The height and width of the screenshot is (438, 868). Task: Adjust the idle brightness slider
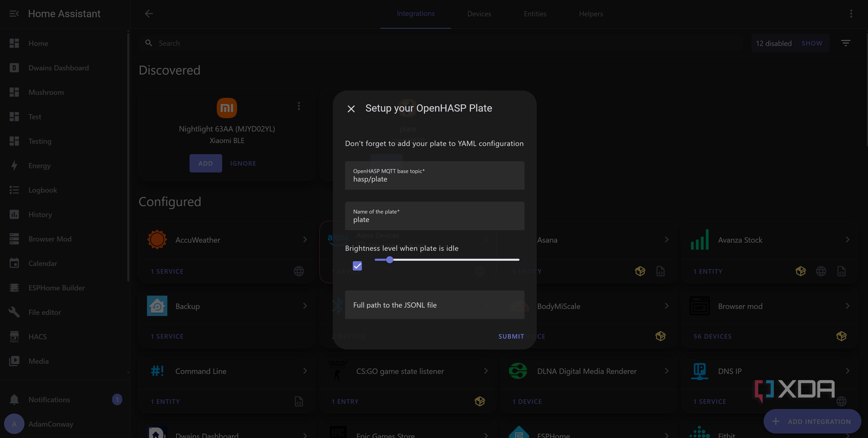[447, 260]
